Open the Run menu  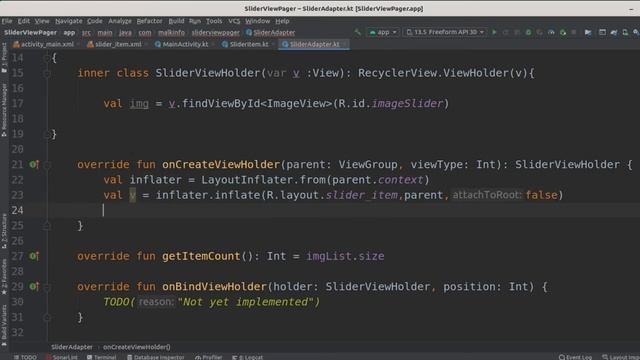[x=195, y=21]
